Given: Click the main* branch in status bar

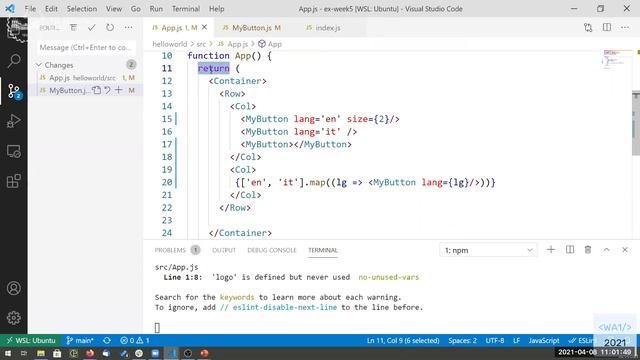Looking at the screenshot, I should pos(80,340).
